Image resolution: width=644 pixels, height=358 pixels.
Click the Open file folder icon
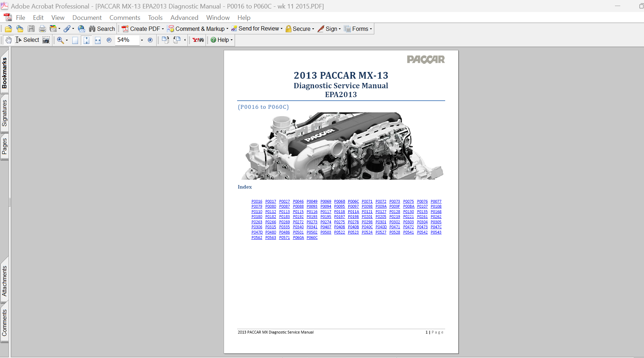(9, 29)
